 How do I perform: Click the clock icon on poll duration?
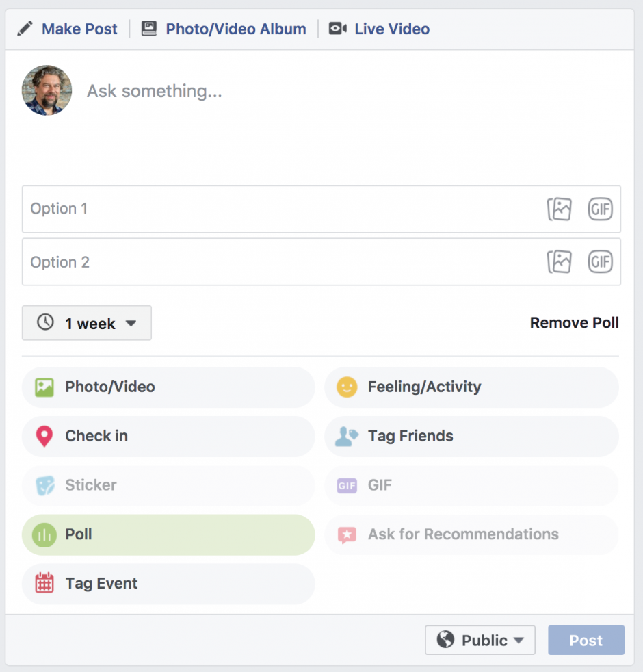45,322
